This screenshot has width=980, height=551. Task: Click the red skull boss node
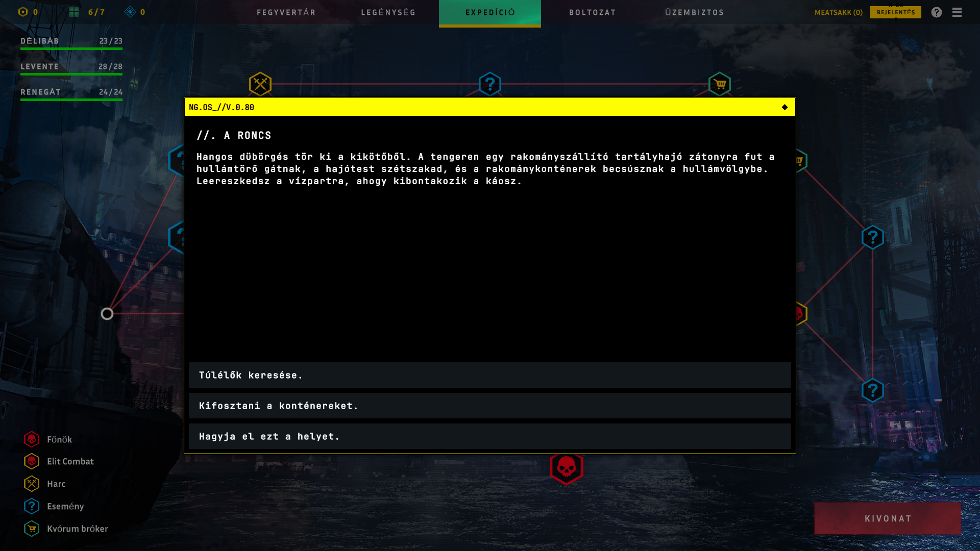[x=566, y=468]
